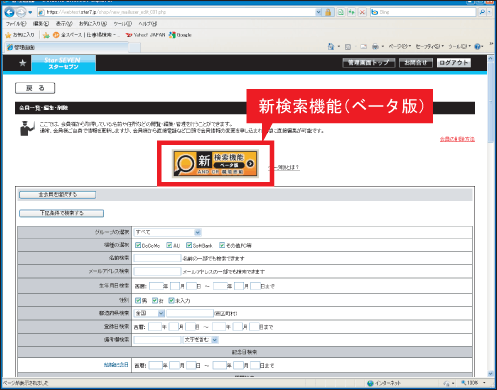Click the favorites star icon
The height and width of the screenshot is (390, 497).
pos(9,35)
